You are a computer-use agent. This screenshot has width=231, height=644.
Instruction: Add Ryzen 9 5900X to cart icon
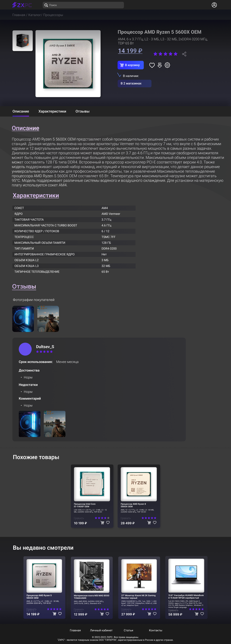(x=149, y=522)
